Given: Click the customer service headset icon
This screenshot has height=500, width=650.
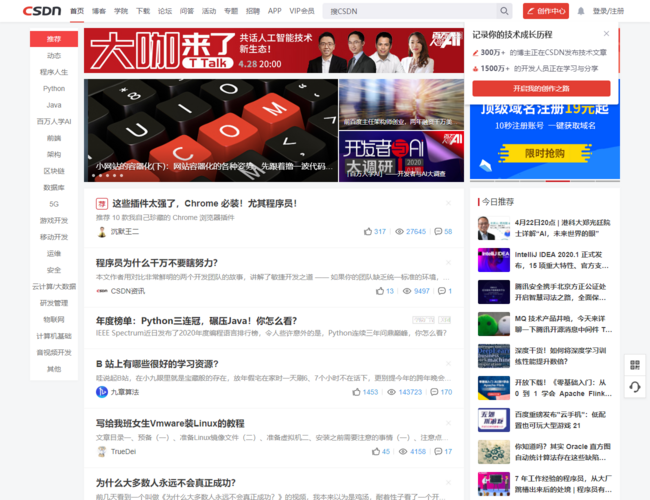Looking at the screenshot, I should tap(635, 387).
